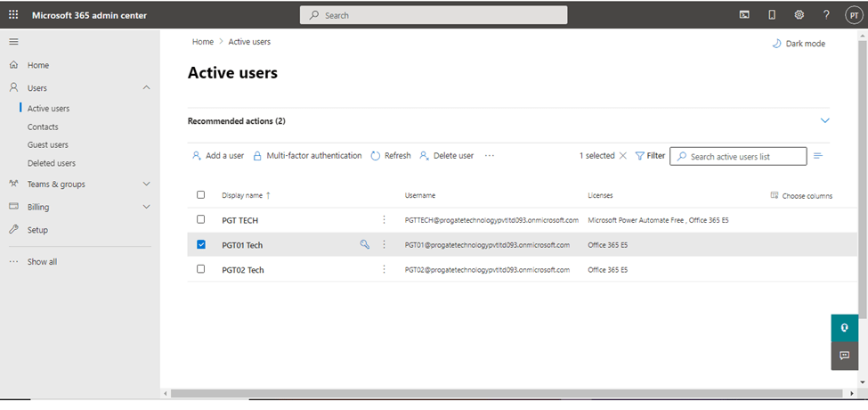Click the Home breadcrumb link
The image size is (868, 410).
pos(203,42)
